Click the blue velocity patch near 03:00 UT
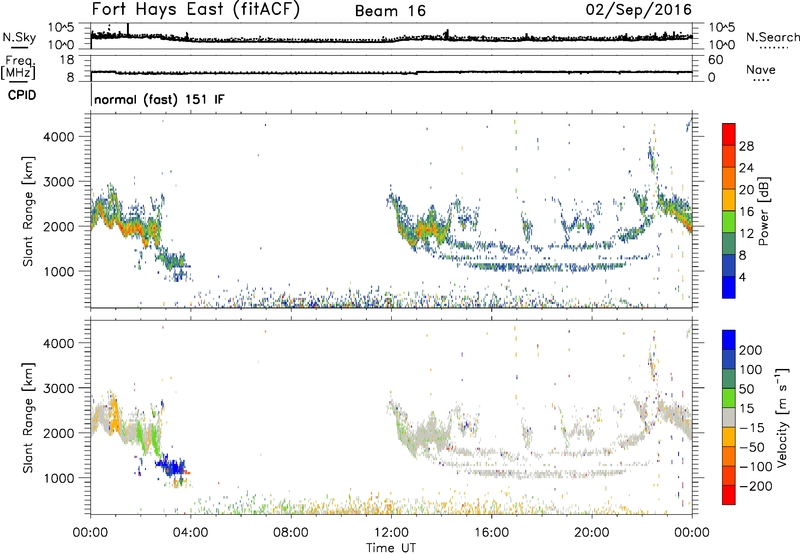 coord(171,466)
